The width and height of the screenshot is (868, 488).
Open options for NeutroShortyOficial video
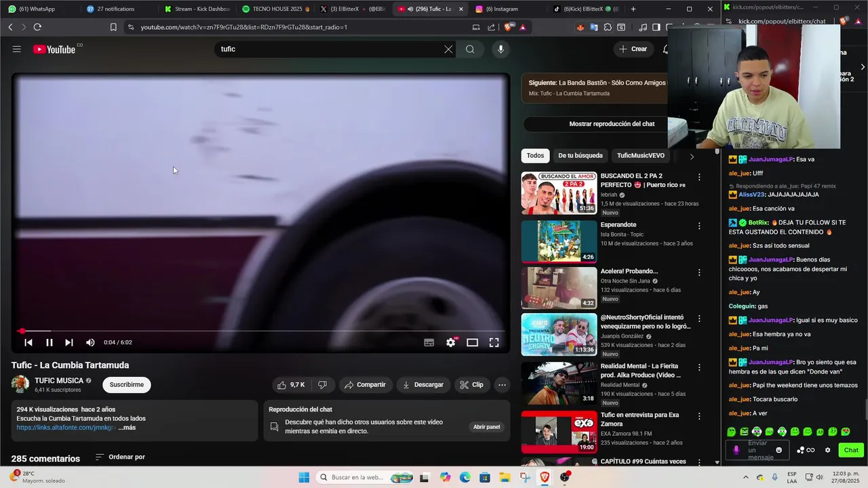tap(699, 319)
